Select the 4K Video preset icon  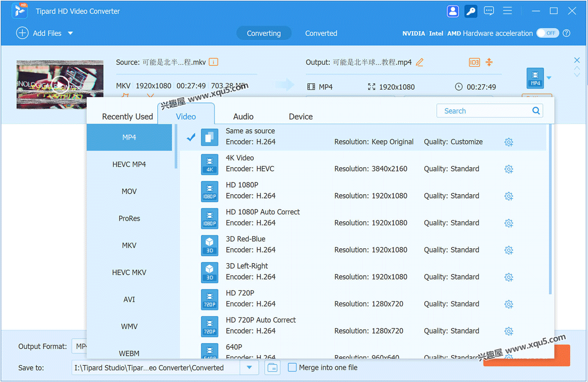click(210, 164)
